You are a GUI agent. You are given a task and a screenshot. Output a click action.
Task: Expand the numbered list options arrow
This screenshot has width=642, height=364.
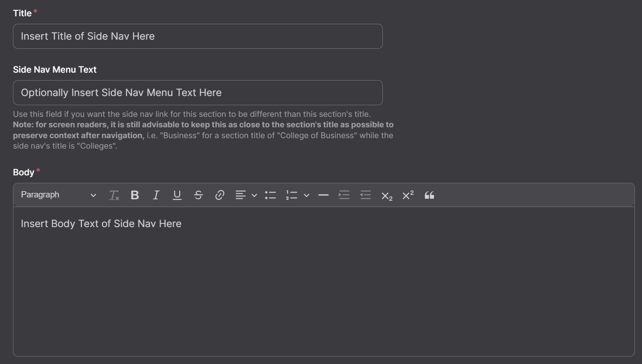coord(306,195)
